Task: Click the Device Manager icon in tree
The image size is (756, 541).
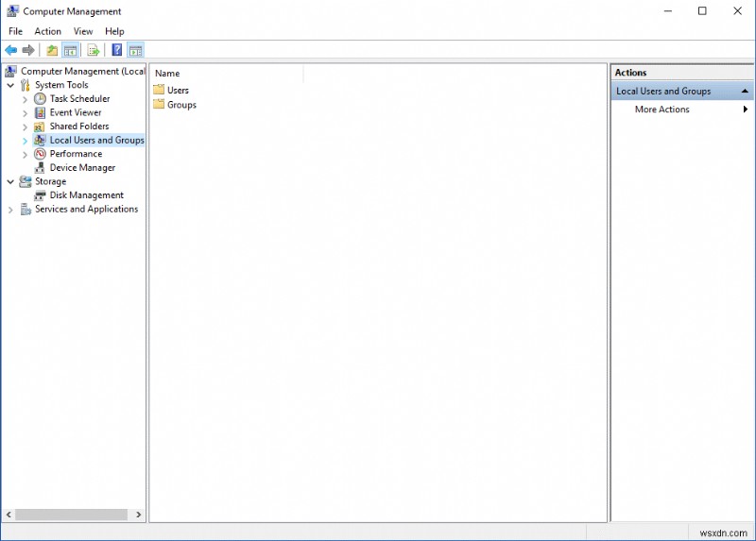Action: [40, 168]
